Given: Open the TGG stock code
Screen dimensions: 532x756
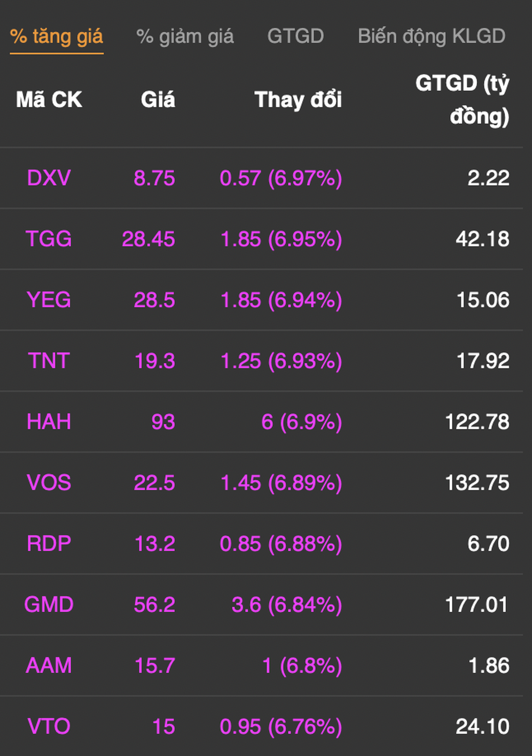Looking at the screenshot, I should coord(49,239).
